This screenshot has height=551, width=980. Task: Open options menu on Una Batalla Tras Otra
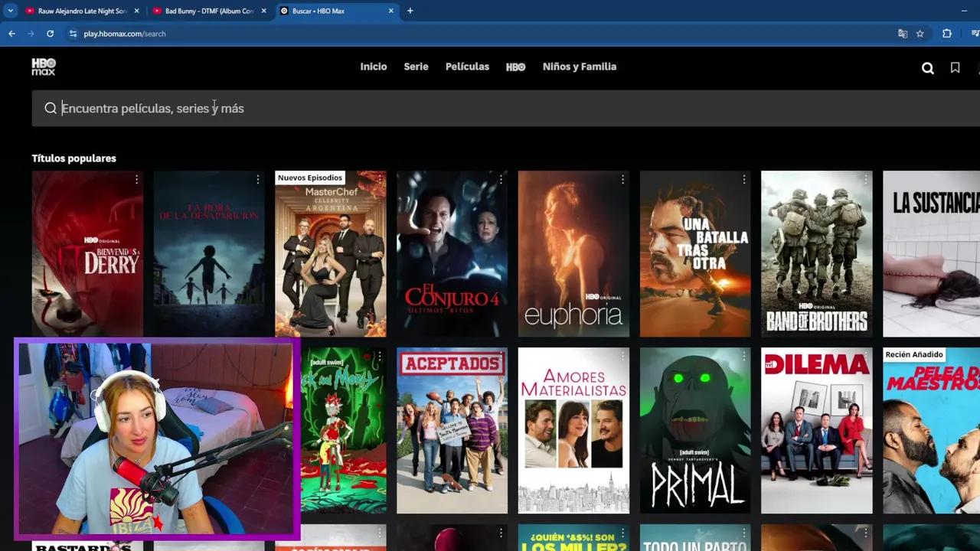pos(743,179)
